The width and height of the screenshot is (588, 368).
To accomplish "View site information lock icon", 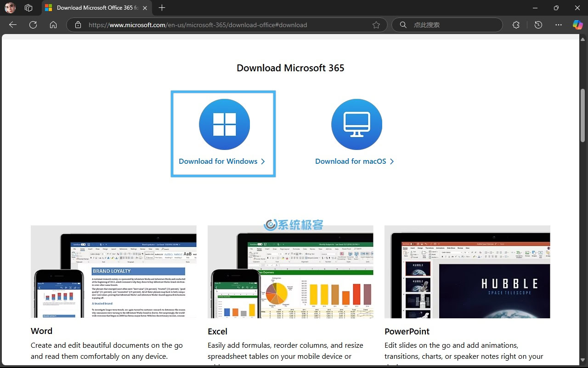I will (78, 25).
